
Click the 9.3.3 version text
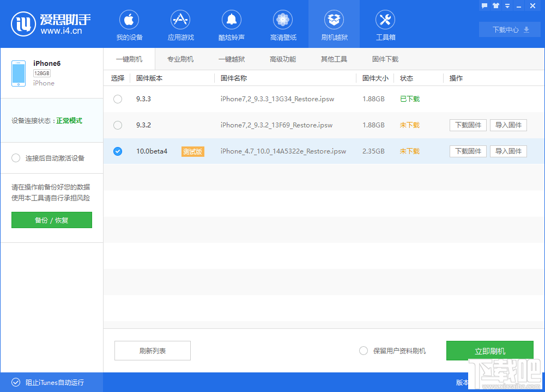pyautogui.click(x=143, y=99)
